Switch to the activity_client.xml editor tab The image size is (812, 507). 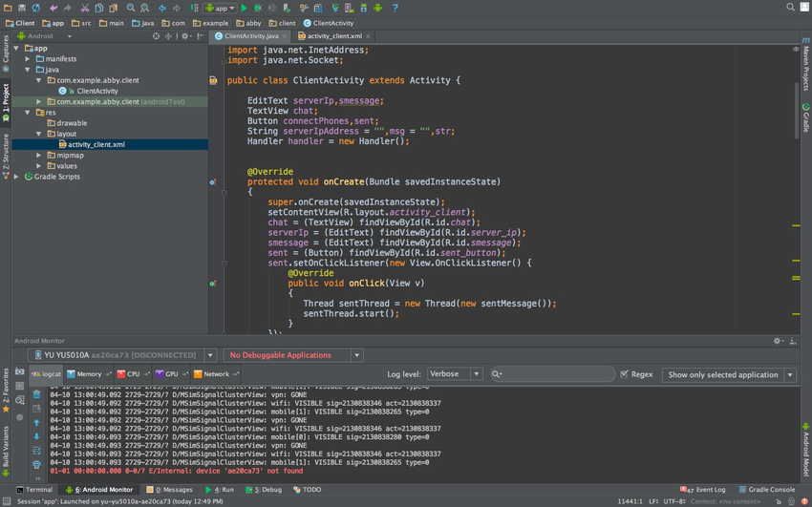tap(333, 36)
